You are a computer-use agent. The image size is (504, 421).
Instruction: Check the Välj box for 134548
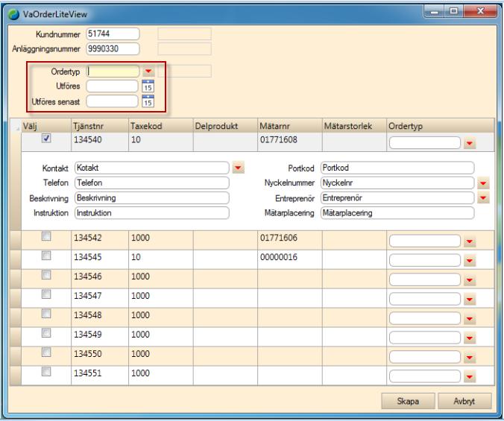(x=46, y=314)
